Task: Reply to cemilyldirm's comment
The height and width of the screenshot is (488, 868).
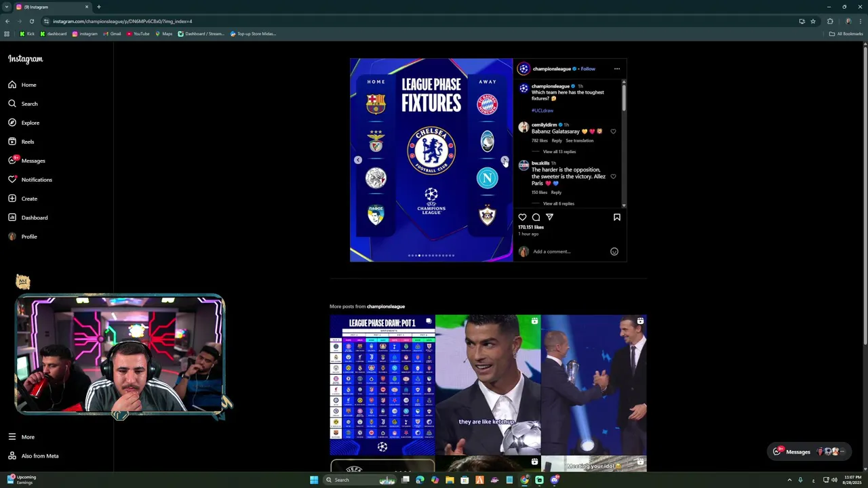Action: tap(557, 140)
